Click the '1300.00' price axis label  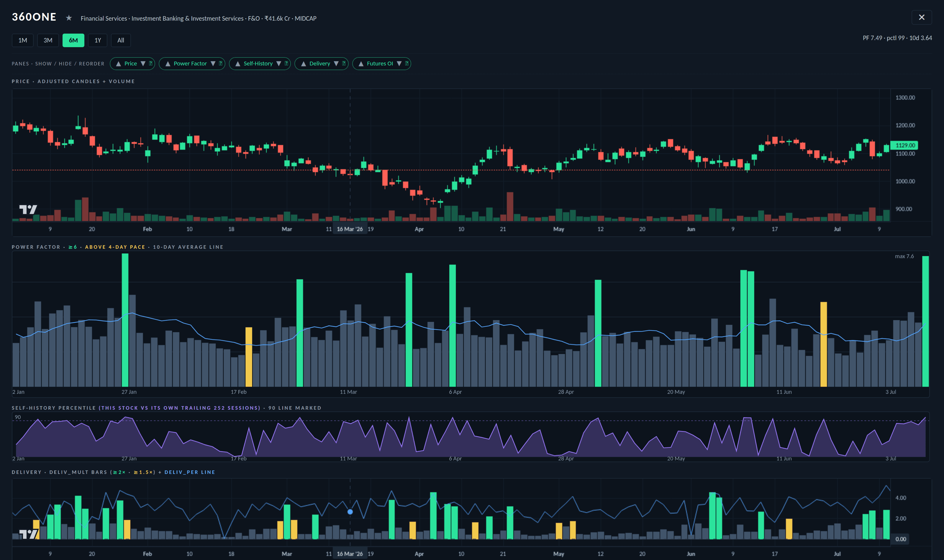pos(905,98)
